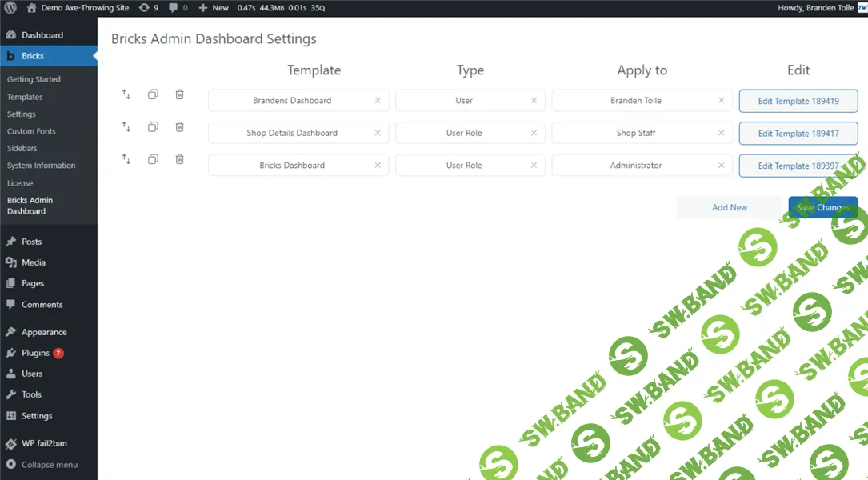Delete the Brandens Dashboard row
Screen dimensions: 868x480
(x=179, y=94)
